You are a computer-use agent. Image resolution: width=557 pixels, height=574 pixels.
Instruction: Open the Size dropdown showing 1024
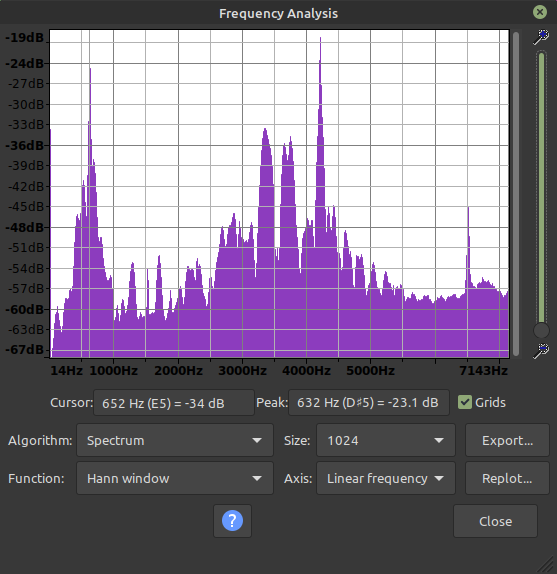(386, 440)
